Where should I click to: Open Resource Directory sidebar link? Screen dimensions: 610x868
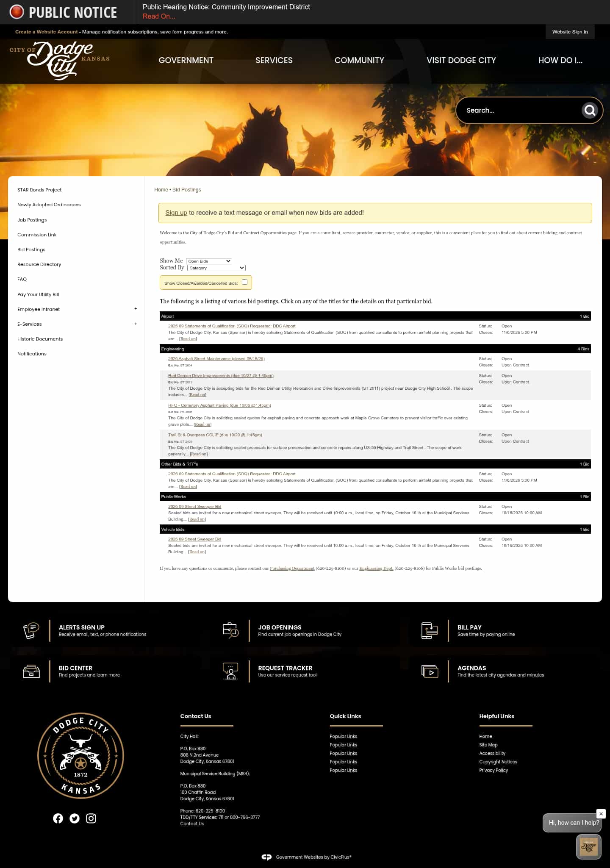click(x=39, y=264)
